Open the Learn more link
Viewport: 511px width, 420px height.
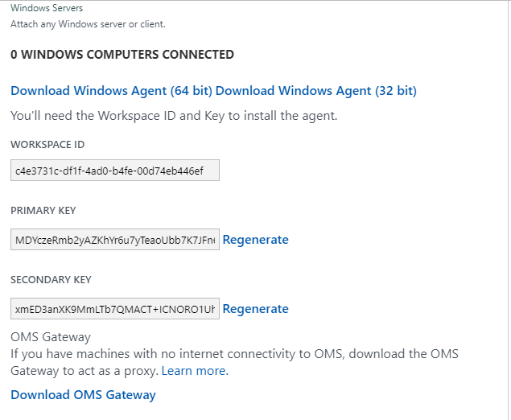195,371
